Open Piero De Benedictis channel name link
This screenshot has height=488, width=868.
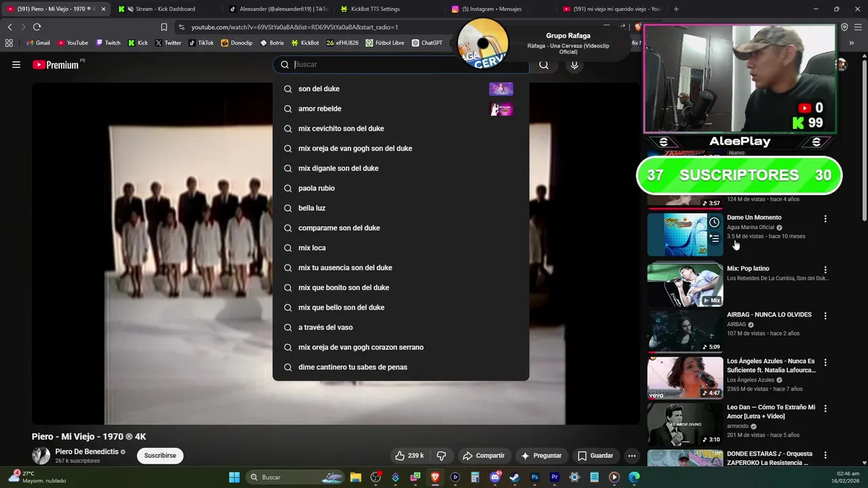coord(87,451)
